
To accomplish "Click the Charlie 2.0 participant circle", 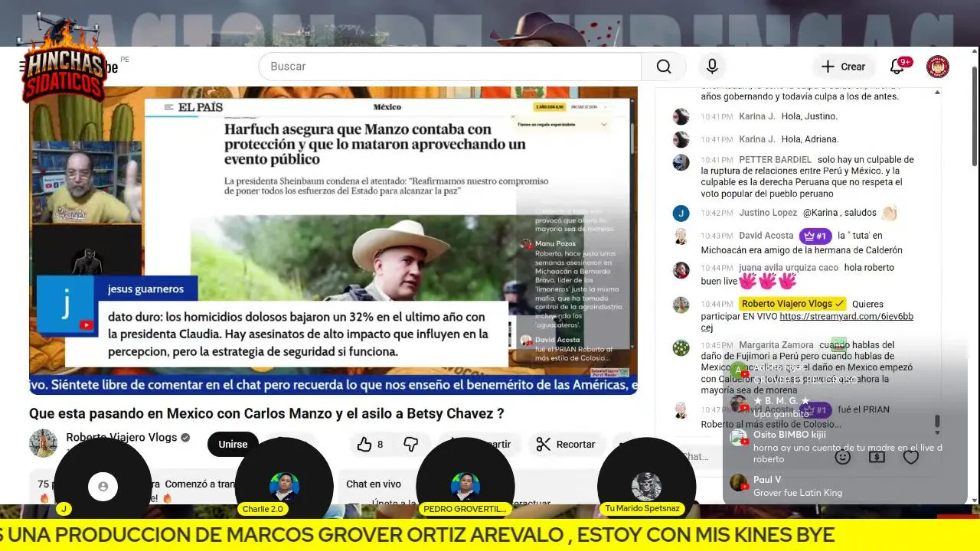I will click(284, 486).
